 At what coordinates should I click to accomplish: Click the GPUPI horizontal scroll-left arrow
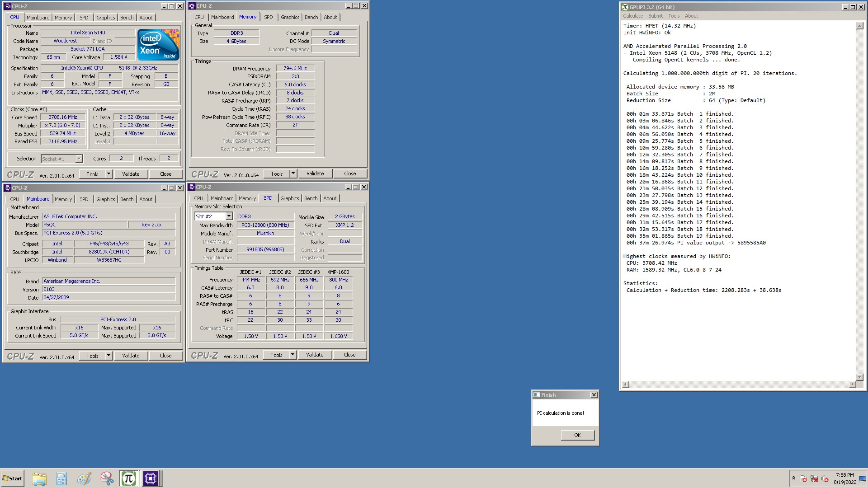(626, 385)
